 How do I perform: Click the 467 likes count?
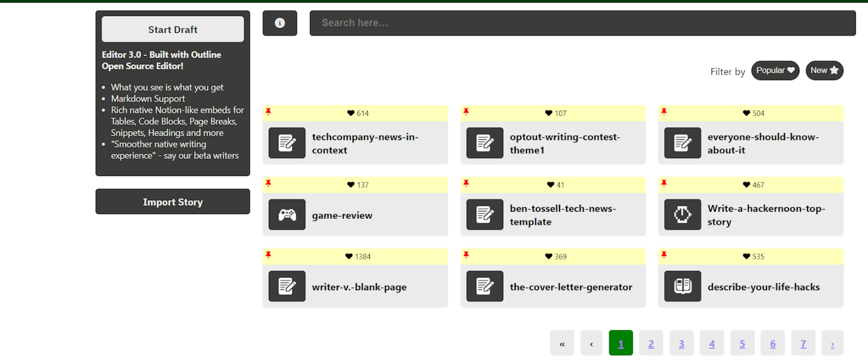tap(758, 185)
